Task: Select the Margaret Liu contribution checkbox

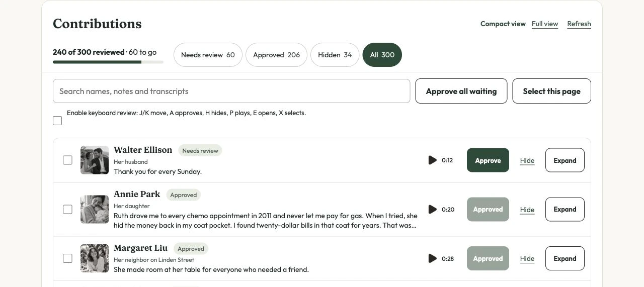Action: pos(67,258)
